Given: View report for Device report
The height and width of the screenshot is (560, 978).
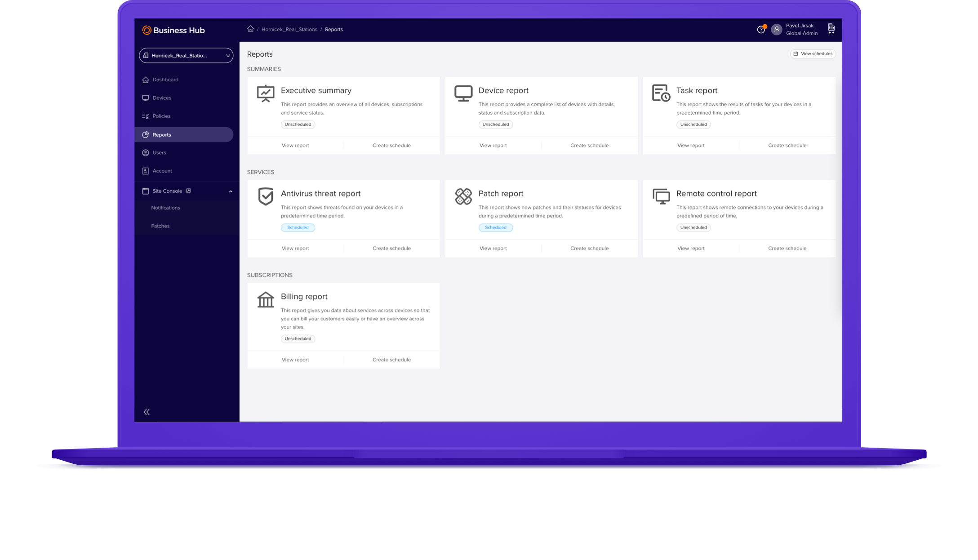Looking at the screenshot, I should click(493, 145).
